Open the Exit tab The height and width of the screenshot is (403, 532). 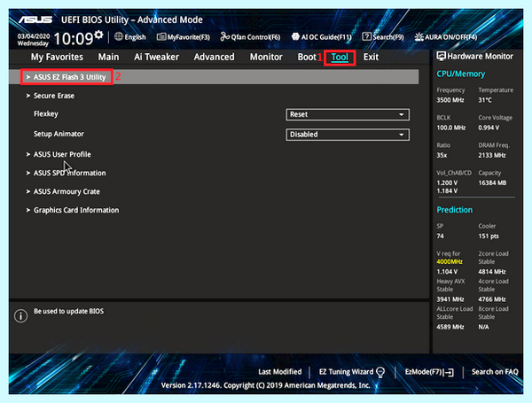point(371,57)
